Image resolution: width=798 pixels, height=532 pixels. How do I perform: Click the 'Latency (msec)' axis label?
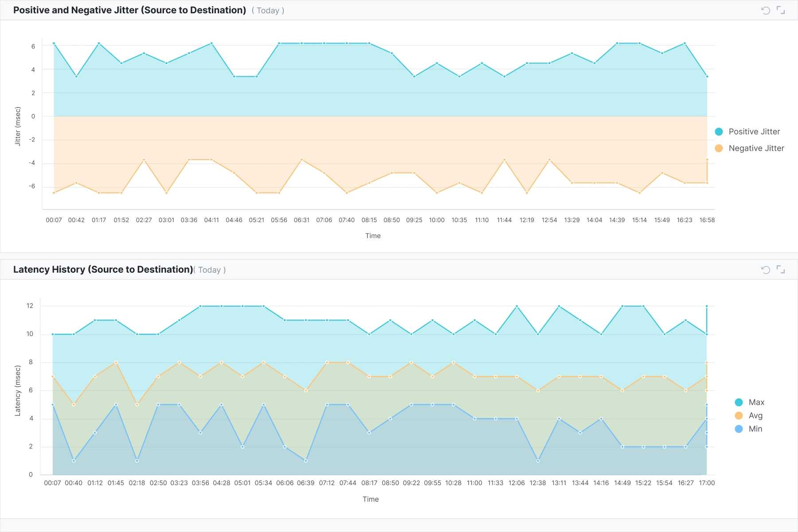click(x=18, y=391)
